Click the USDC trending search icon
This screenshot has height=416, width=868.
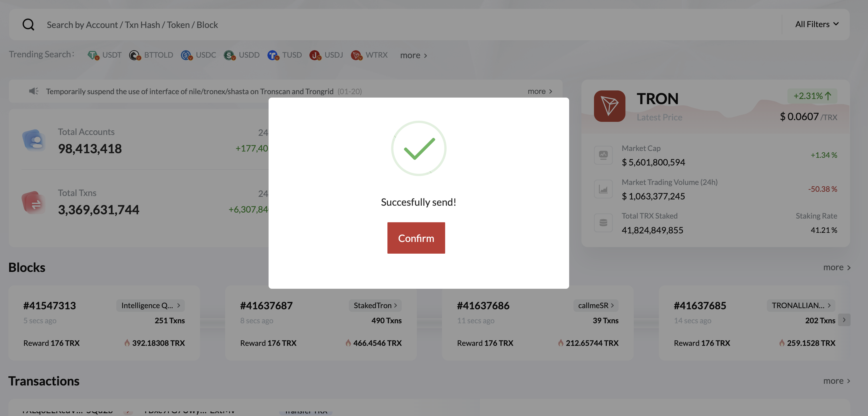(x=187, y=55)
